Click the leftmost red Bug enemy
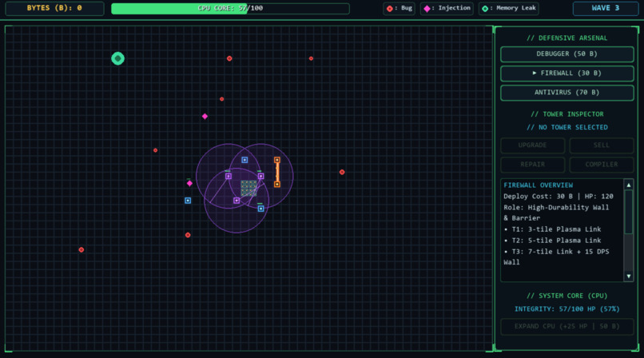 (x=81, y=250)
